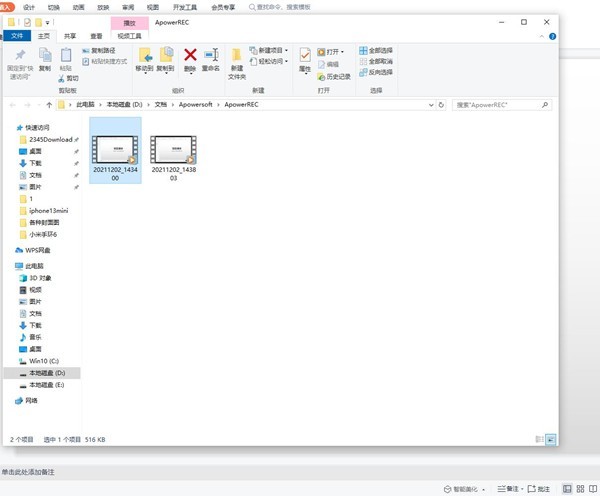Switch to large icons view layout
The width and height of the screenshot is (600, 496).
pos(551,439)
